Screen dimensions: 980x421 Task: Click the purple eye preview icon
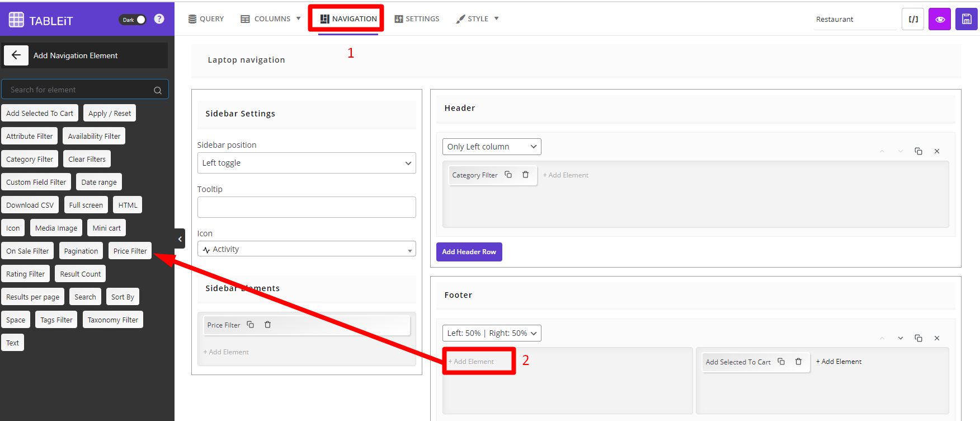tap(940, 19)
